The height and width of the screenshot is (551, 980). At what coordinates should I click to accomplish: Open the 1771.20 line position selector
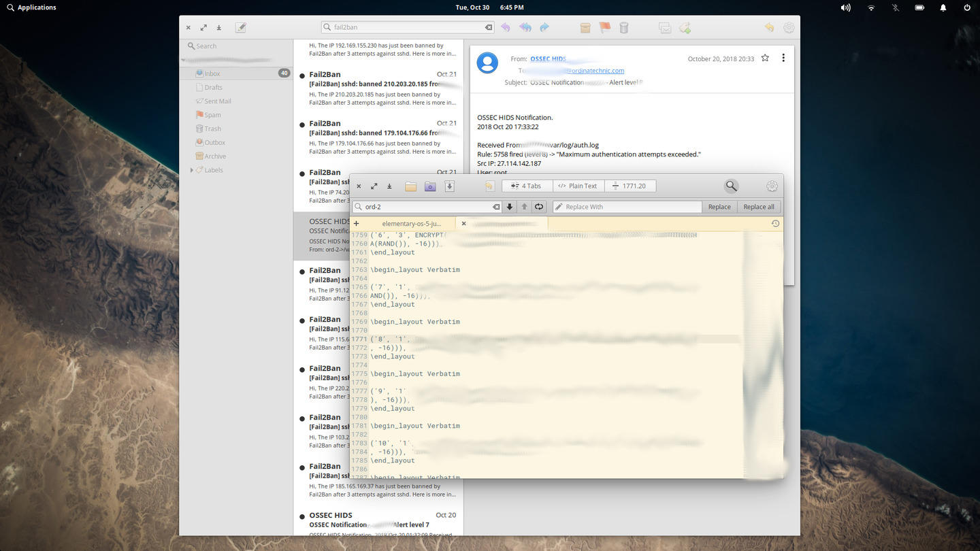pyautogui.click(x=630, y=186)
